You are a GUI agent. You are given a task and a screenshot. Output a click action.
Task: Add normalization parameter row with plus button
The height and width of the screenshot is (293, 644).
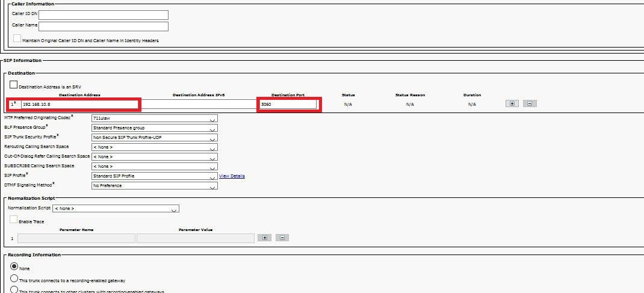(264, 238)
